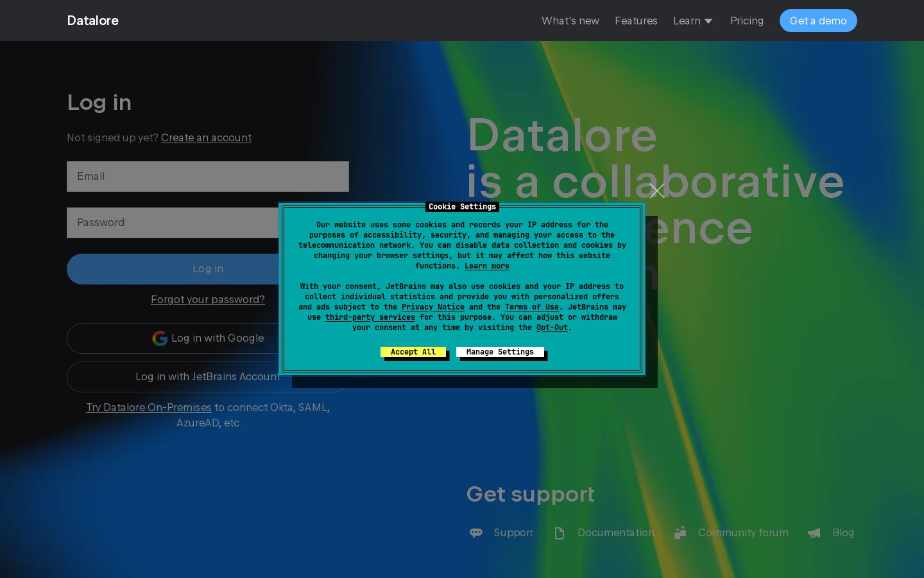
Task: Open the Blog link text
Action: point(843,532)
